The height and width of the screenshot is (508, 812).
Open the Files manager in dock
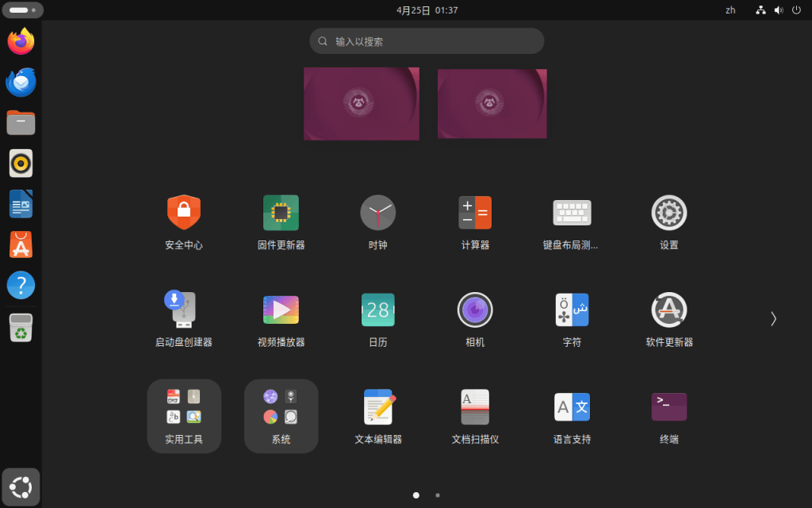pos(21,123)
